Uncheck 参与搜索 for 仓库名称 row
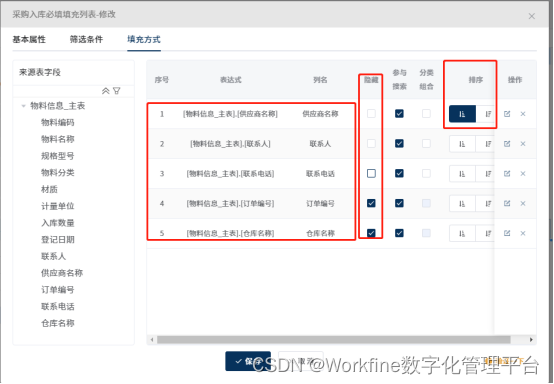 tap(399, 233)
